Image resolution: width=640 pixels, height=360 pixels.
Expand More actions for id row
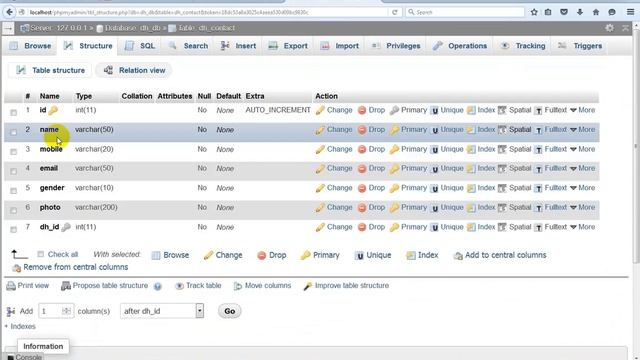(582, 110)
